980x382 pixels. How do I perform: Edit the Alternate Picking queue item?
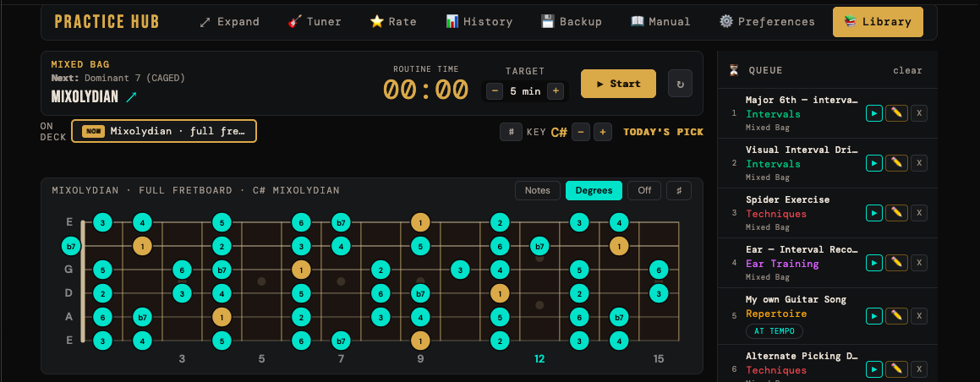tap(896, 368)
